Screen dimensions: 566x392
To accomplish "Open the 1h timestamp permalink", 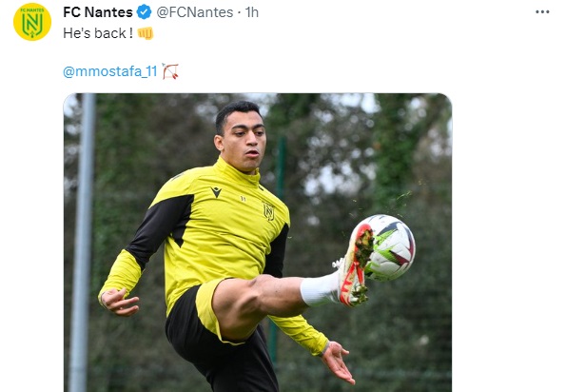I will pos(252,12).
